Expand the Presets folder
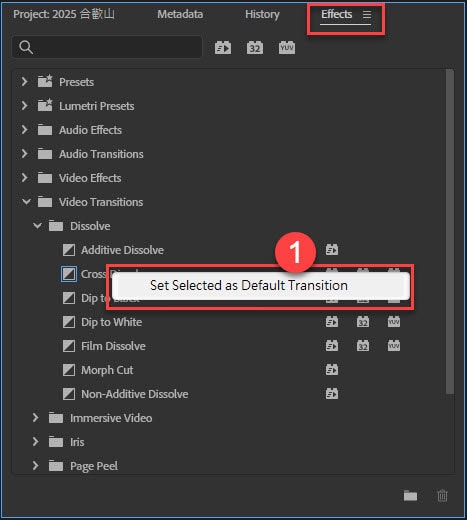Viewport: 467px width, 520px height. pos(24,82)
